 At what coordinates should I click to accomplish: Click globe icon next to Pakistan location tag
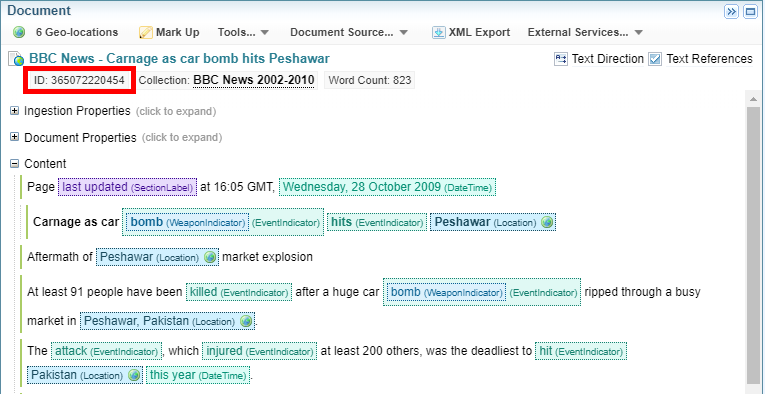[x=134, y=375]
